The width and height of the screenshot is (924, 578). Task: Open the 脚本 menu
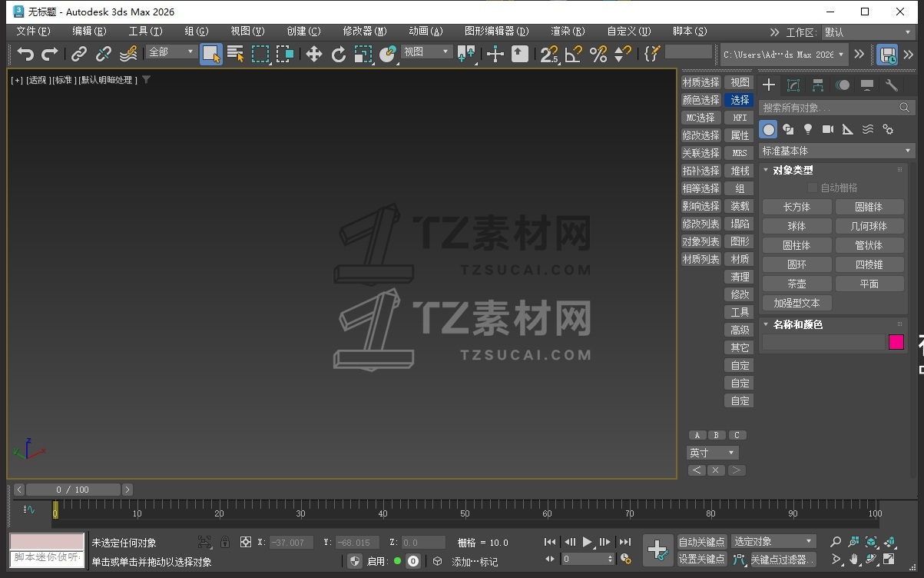click(x=689, y=32)
